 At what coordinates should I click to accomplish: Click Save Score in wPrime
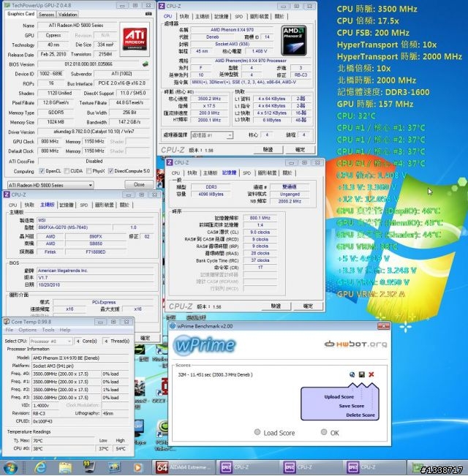pyautogui.click(x=352, y=406)
